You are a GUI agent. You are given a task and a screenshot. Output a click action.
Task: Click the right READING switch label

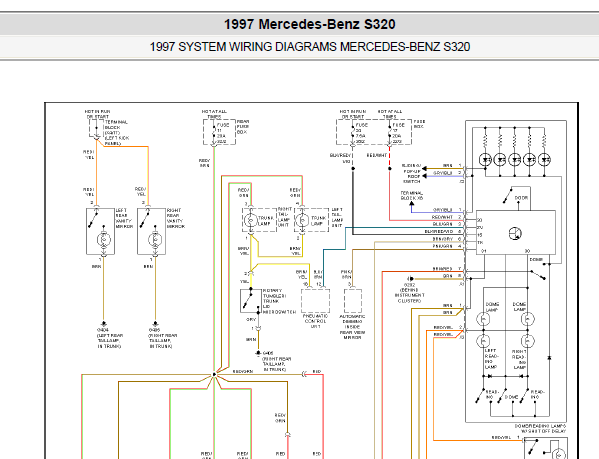point(537,394)
